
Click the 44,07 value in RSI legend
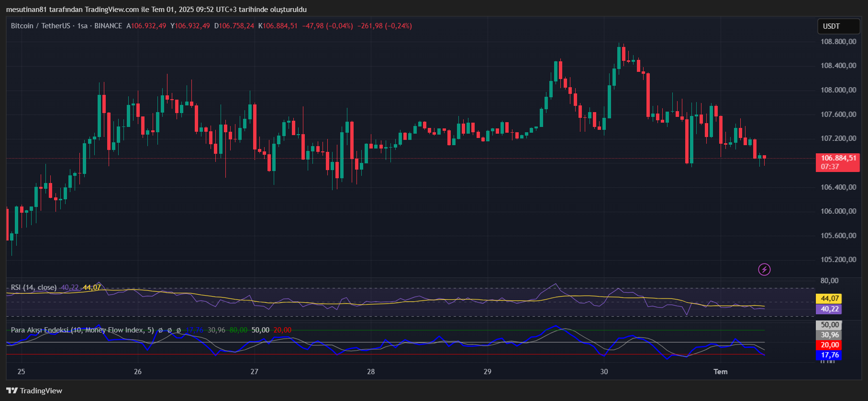[92, 287]
